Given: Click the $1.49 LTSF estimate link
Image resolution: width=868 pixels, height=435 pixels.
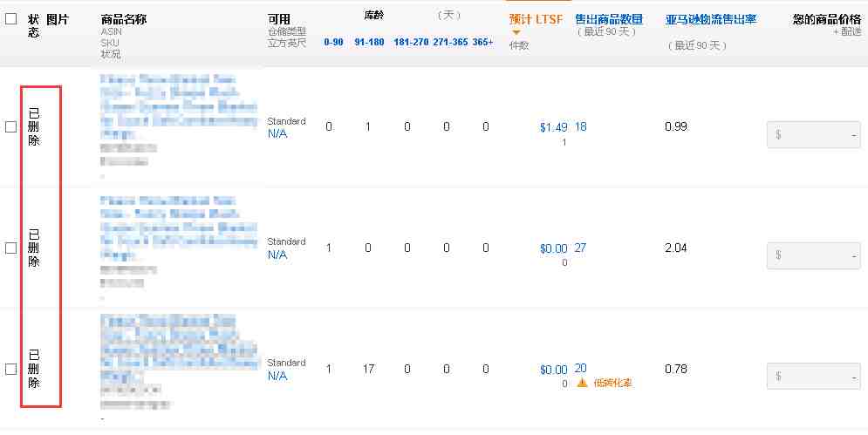Looking at the screenshot, I should click(554, 127).
